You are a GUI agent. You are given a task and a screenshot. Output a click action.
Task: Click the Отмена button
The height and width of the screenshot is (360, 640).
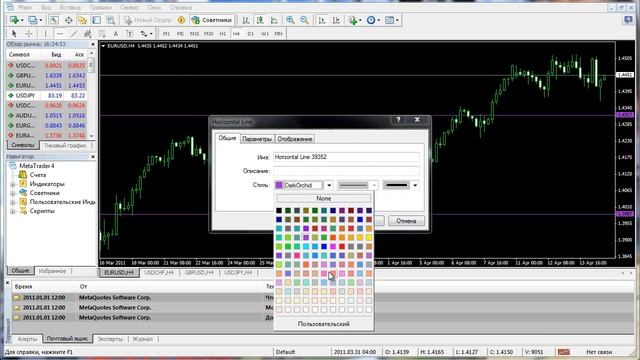click(x=406, y=221)
